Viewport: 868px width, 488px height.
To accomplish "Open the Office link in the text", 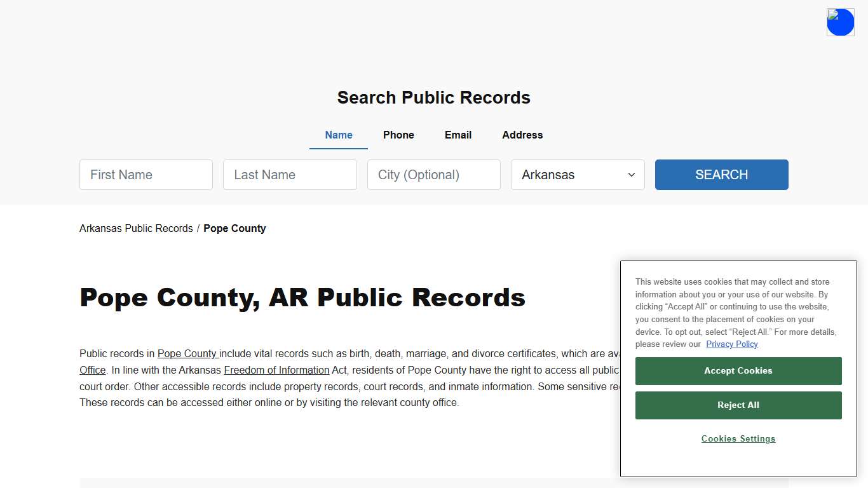I will pyautogui.click(x=92, y=370).
